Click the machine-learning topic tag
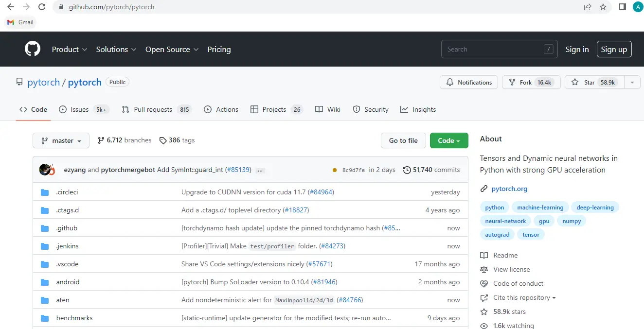 tap(540, 208)
